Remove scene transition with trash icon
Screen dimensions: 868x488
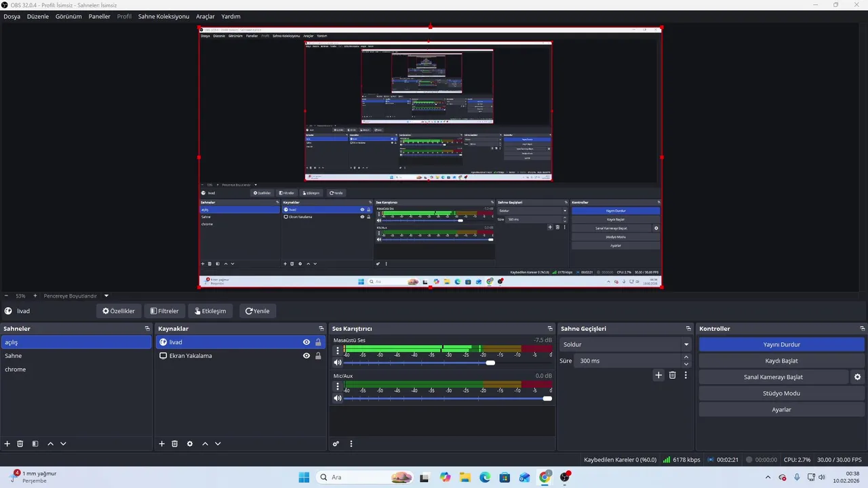tap(672, 375)
